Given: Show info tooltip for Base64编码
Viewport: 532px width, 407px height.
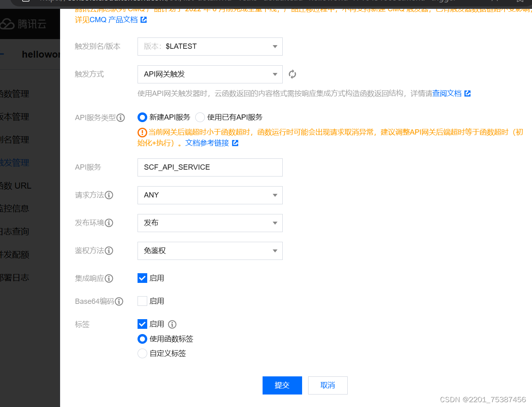Looking at the screenshot, I should click(x=119, y=301).
